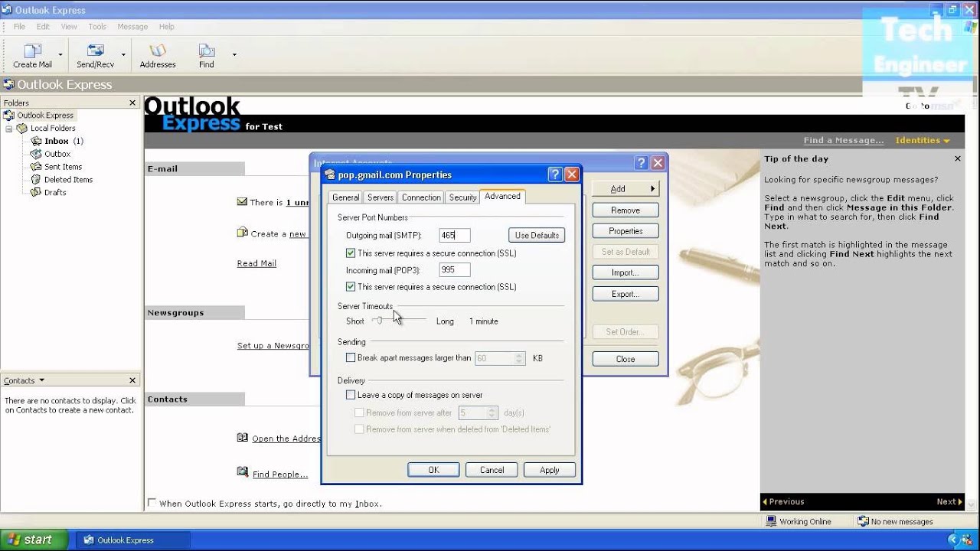Open the Sent Items folder icon
Screen dimensions: 980x551
(x=35, y=167)
